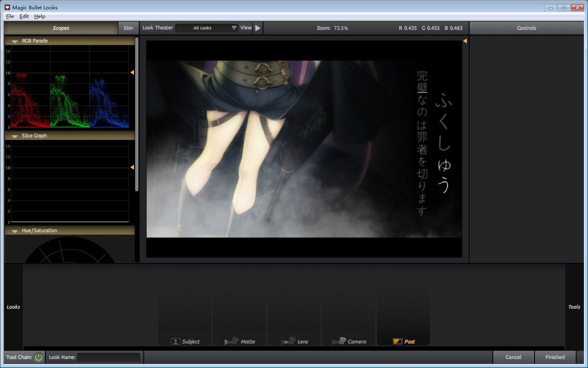Screen dimensions: 588x368
Task: Collapse the RGB Parade scope
Action: pyautogui.click(x=15, y=41)
